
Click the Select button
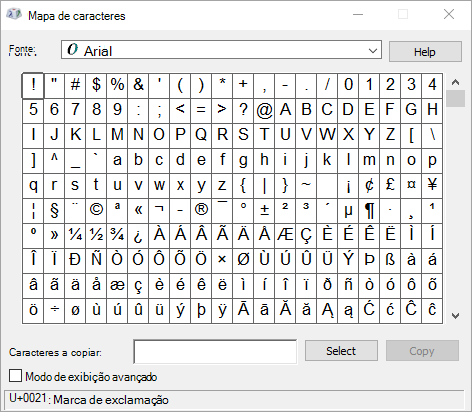tap(341, 351)
